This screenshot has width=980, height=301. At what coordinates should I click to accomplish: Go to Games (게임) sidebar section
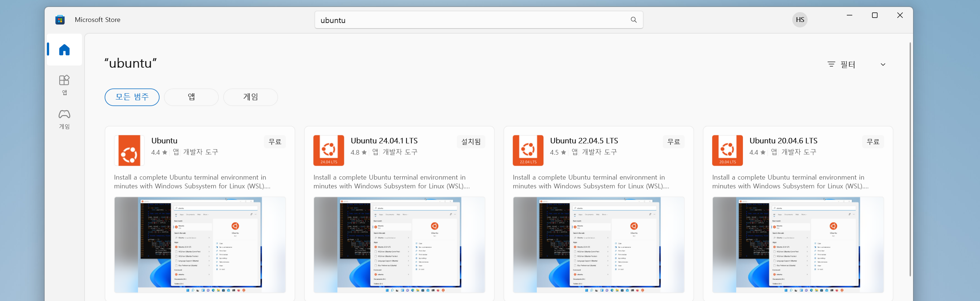(x=64, y=119)
